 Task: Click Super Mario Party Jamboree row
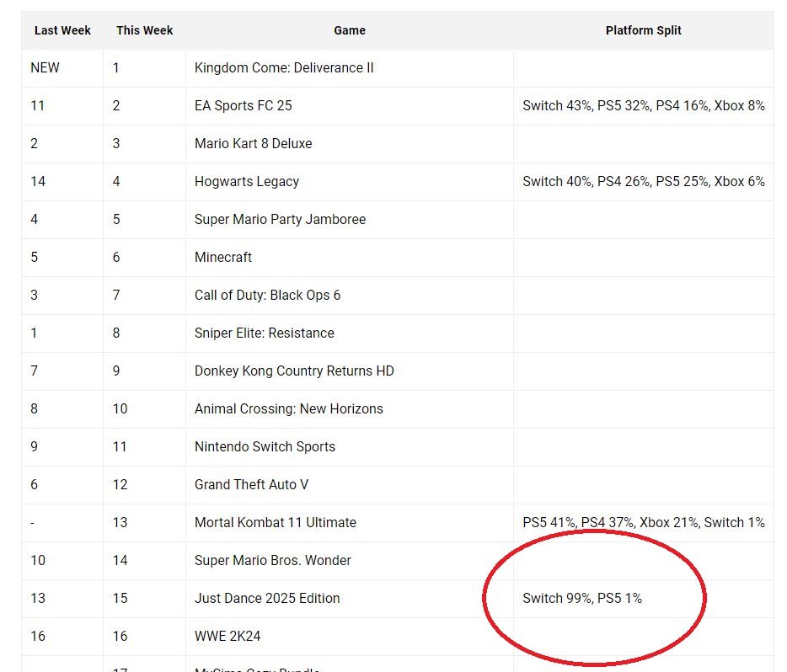point(280,220)
